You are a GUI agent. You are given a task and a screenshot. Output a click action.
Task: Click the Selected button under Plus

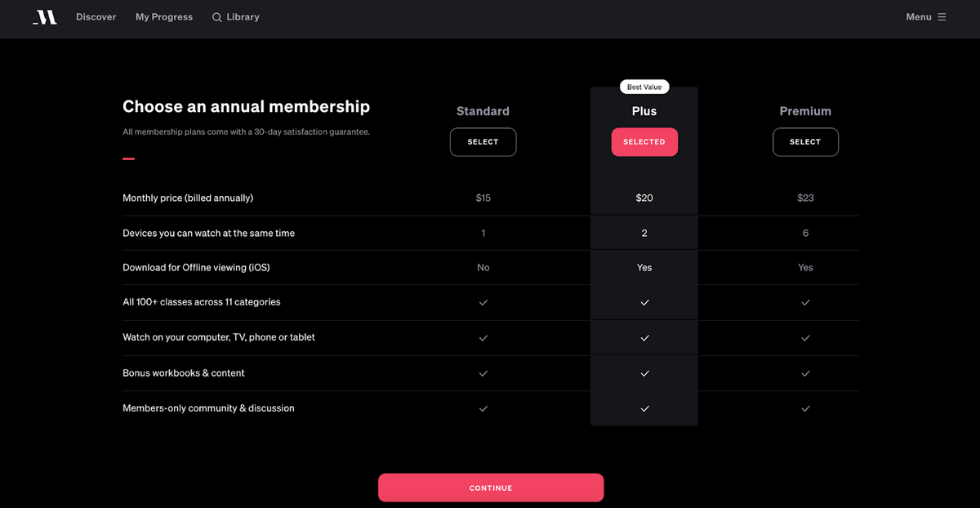coord(644,142)
